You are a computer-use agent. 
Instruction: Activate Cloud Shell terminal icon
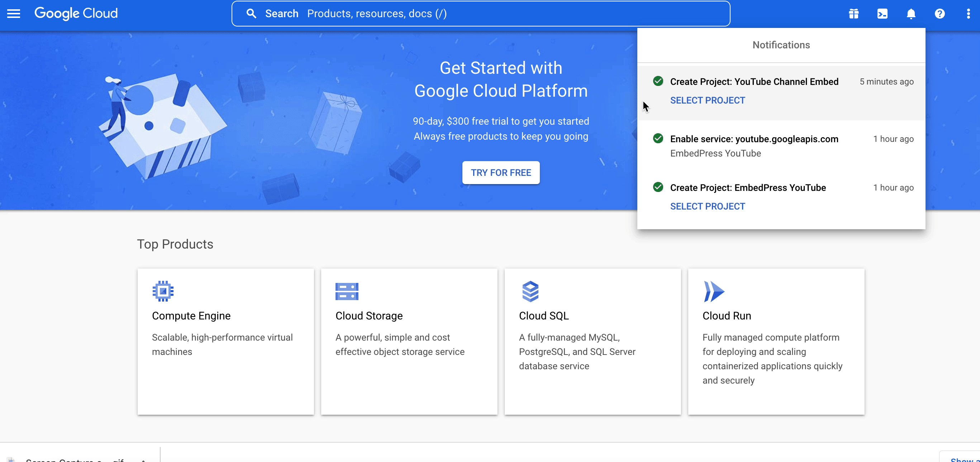click(882, 14)
